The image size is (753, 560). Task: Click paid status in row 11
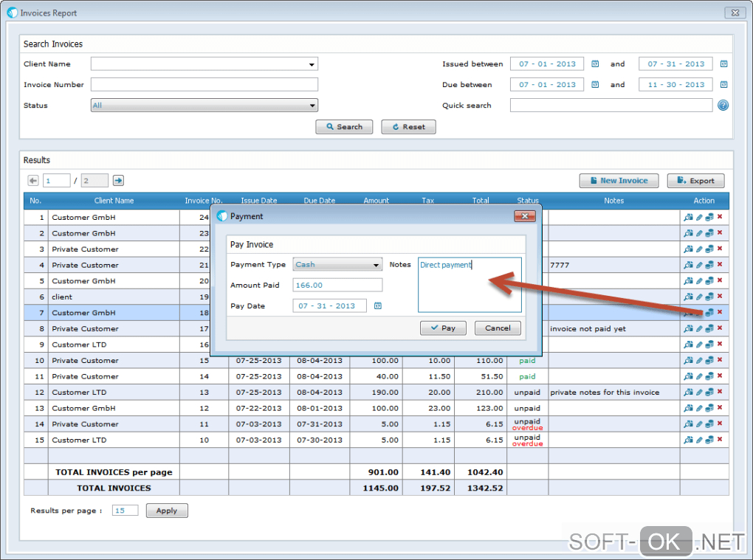[x=527, y=376]
